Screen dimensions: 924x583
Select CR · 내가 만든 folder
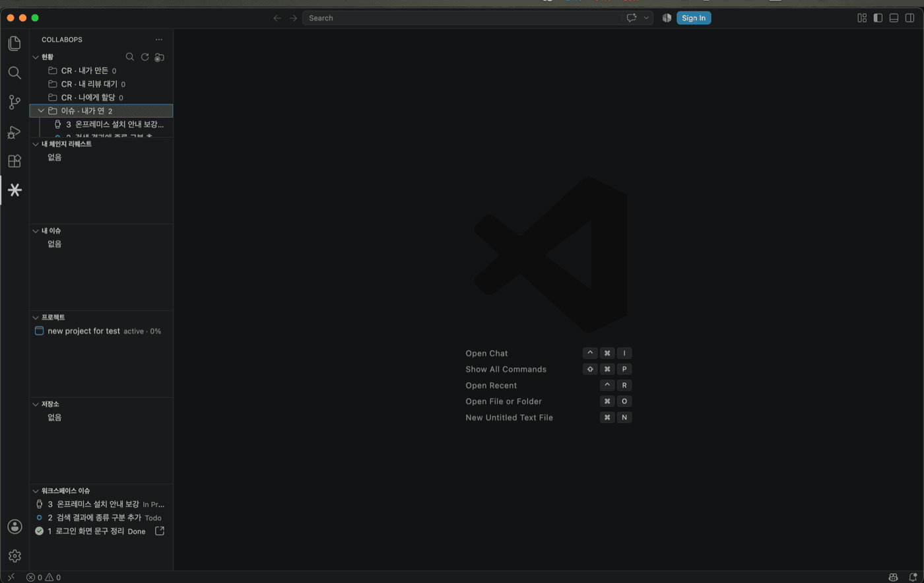(x=101, y=71)
